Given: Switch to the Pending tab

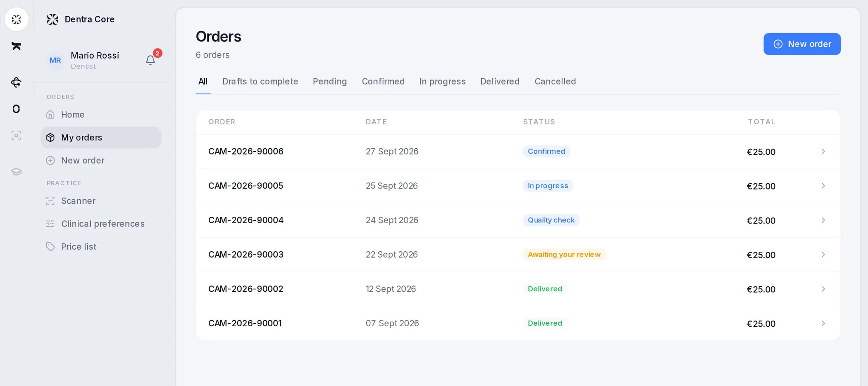Looking at the screenshot, I should (x=329, y=81).
